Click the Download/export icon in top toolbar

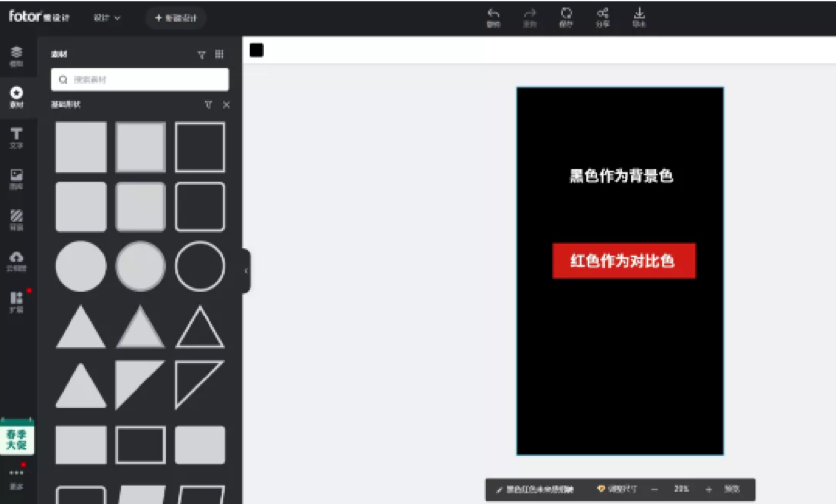pos(639,17)
